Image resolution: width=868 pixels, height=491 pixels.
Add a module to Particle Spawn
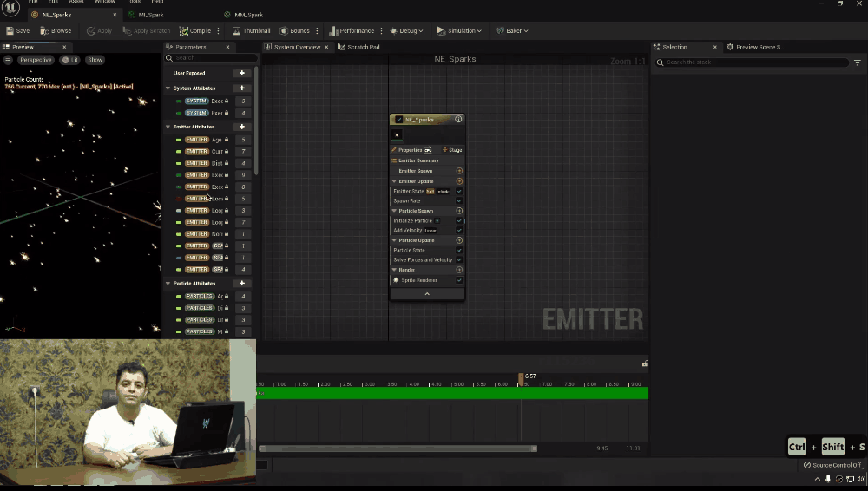(x=459, y=211)
